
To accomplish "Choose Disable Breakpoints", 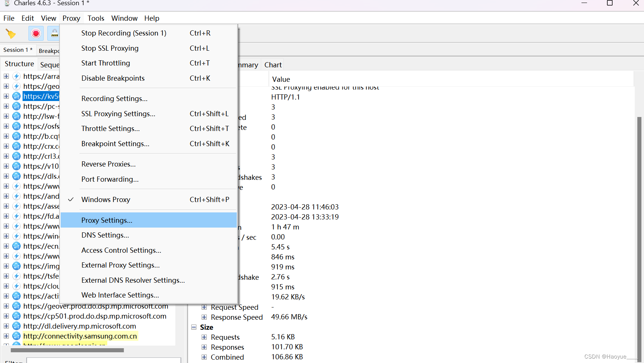I will pyautogui.click(x=148, y=78).
